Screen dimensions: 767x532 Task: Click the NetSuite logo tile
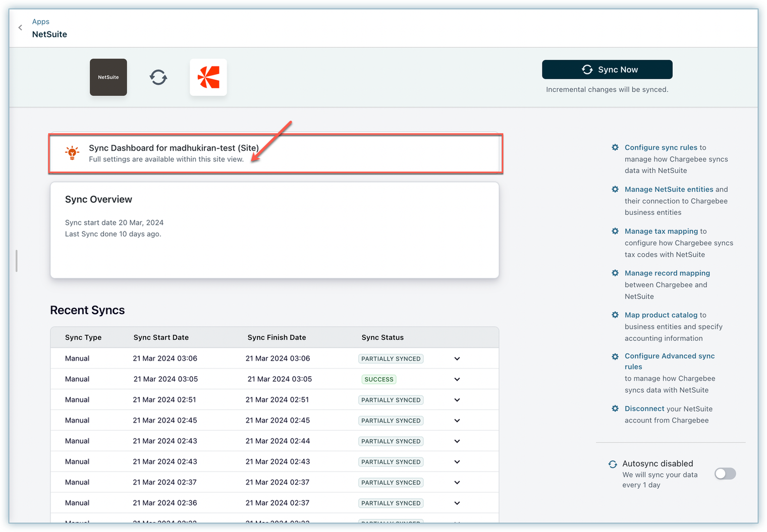(x=108, y=77)
